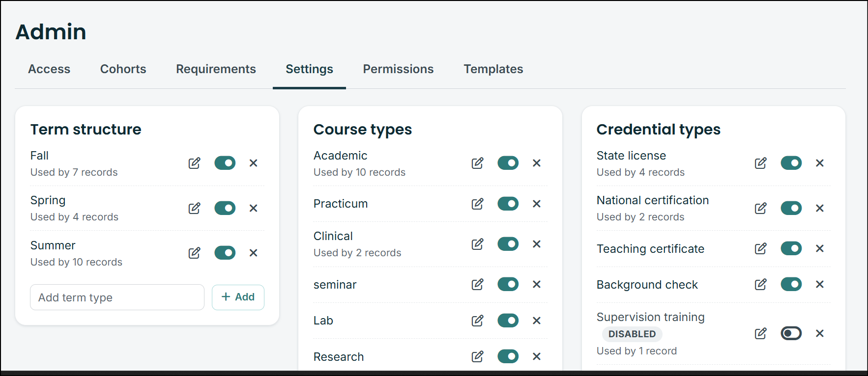
Task: Remove the Spring term
Action: point(254,208)
